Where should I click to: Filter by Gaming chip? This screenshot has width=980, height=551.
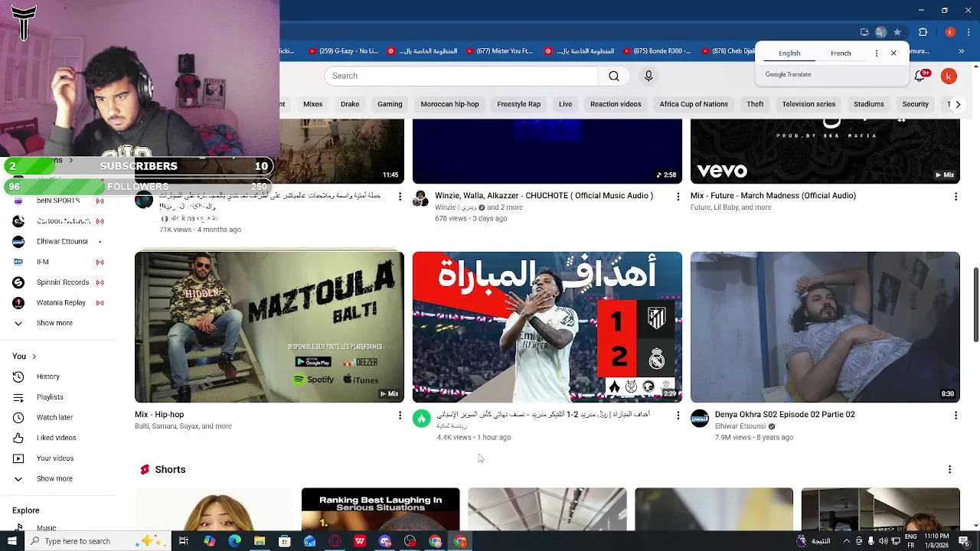point(390,104)
